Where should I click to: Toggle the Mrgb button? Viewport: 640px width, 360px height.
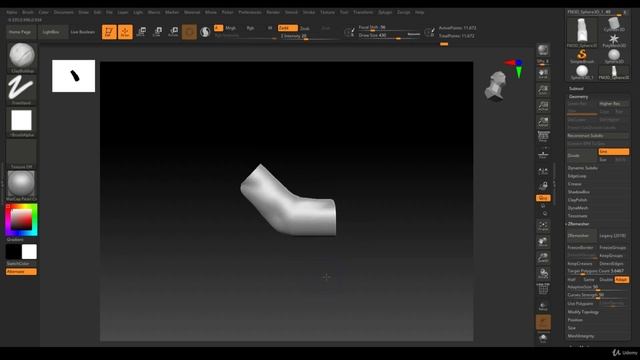pyautogui.click(x=231, y=28)
